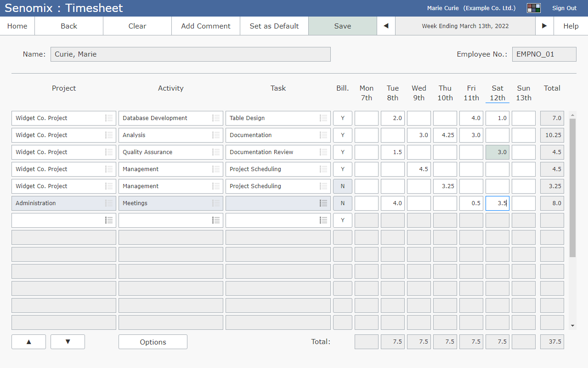The image size is (588, 368).
Task: Open the task list icon on the blank entry row
Action: (x=323, y=220)
